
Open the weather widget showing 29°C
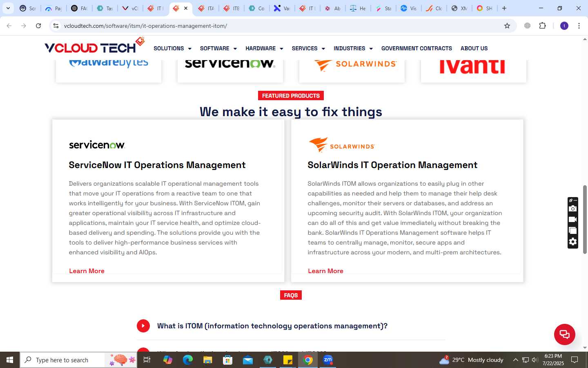471,360
